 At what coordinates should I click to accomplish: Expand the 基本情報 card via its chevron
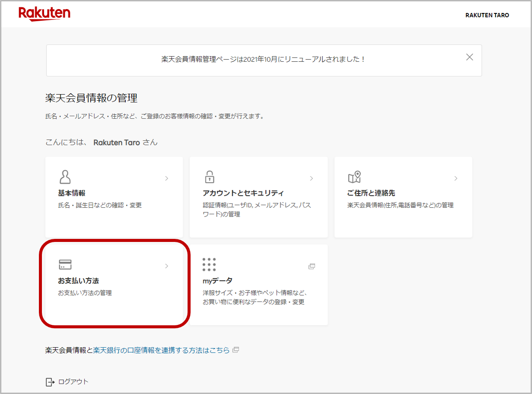click(x=167, y=178)
